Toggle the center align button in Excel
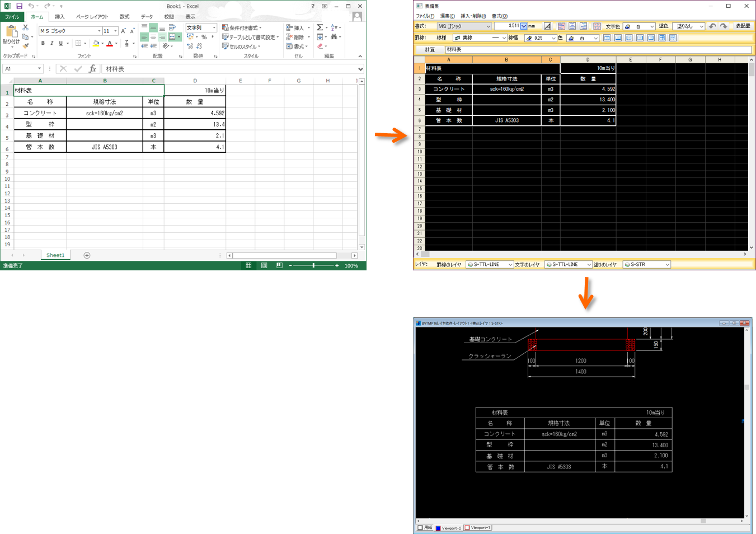The image size is (756, 534). 153,37
